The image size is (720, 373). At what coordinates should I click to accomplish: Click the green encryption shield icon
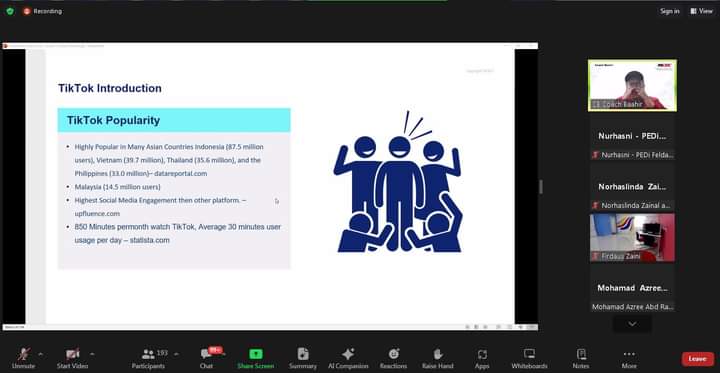(x=10, y=11)
